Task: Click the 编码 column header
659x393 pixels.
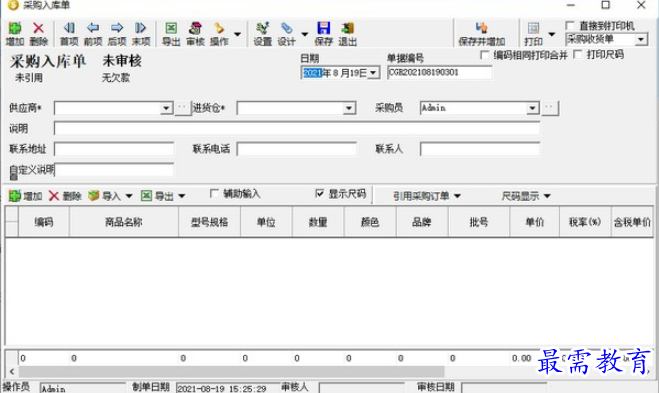Action: pyautogui.click(x=44, y=222)
